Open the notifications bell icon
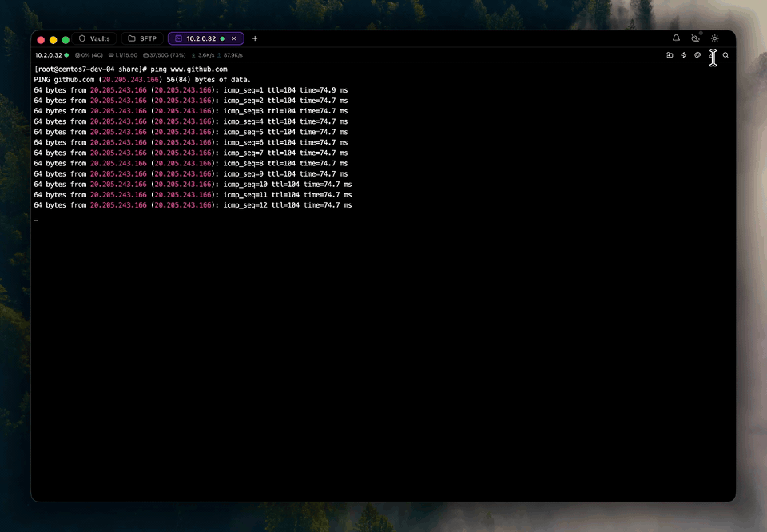 tap(676, 38)
